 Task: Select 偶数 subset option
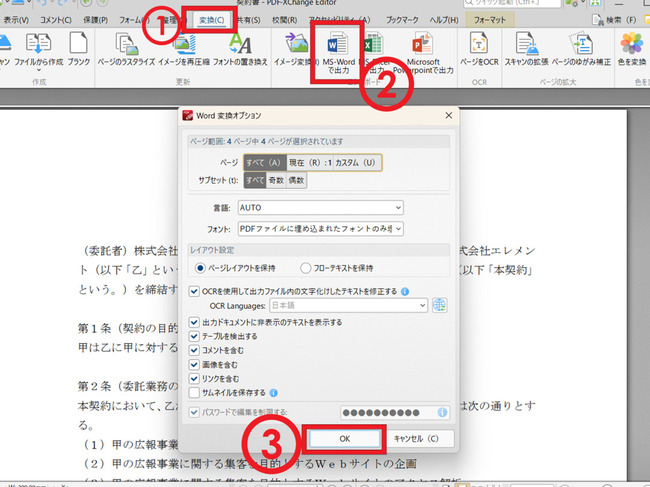pos(296,180)
